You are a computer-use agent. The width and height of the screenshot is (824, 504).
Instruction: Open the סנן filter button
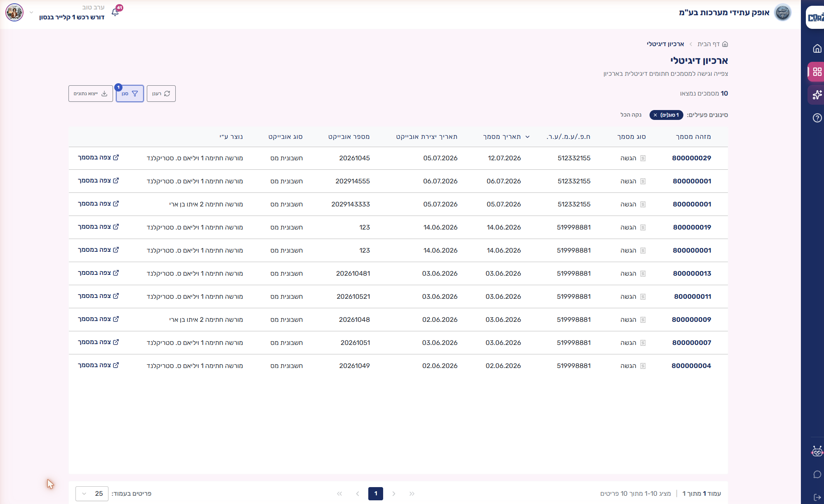(130, 94)
